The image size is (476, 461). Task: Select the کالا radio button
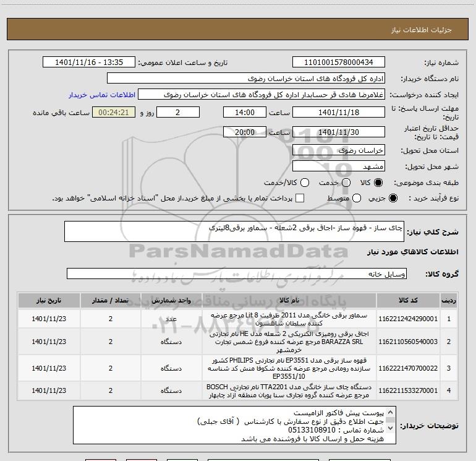point(378,183)
